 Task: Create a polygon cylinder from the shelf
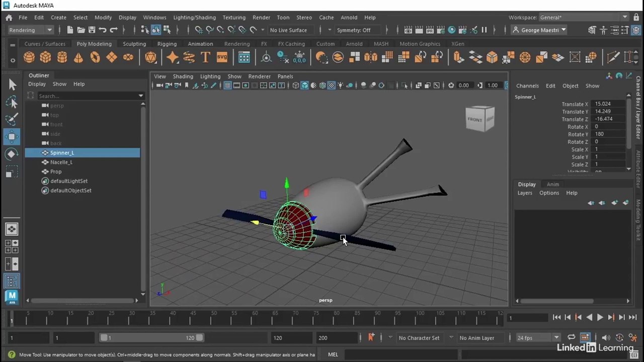point(62,57)
